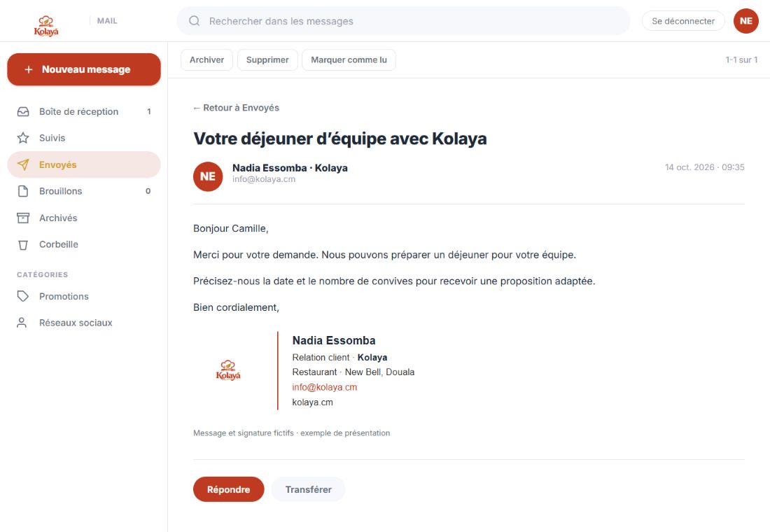Click the 1-1 sur 1 counter
770x532 pixels.
tap(741, 60)
